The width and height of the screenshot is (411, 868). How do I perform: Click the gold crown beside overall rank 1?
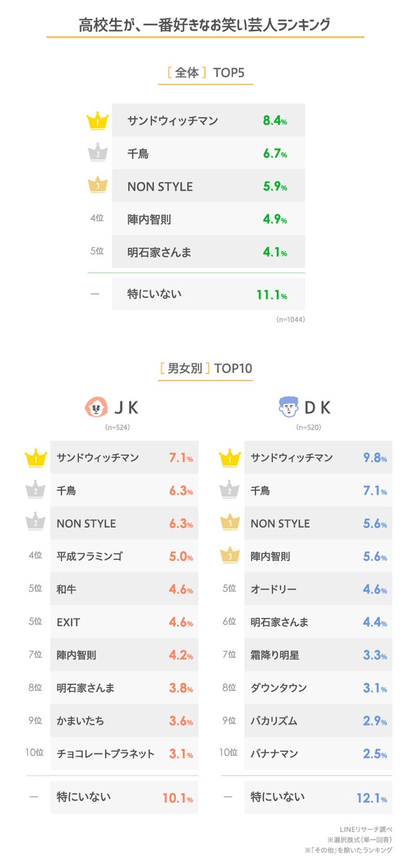coord(97,120)
